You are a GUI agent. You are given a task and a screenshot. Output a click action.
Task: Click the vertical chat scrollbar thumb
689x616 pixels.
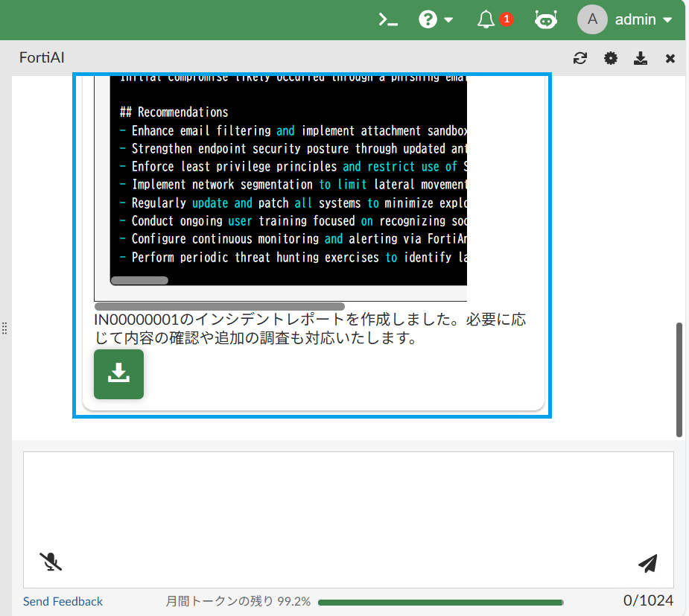679,378
